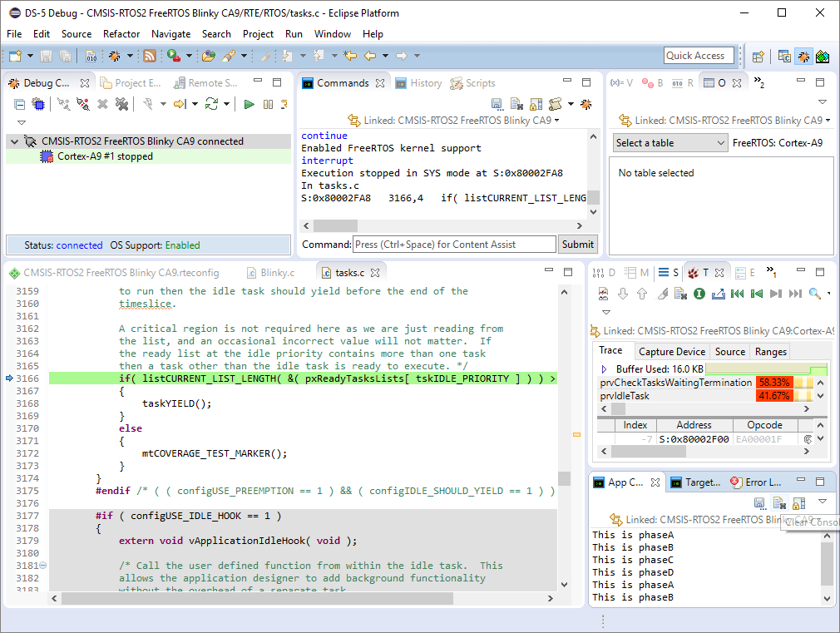Click the Save Console Buffer icon in Commands
The image size is (840, 633).
[x=497, y=104]
